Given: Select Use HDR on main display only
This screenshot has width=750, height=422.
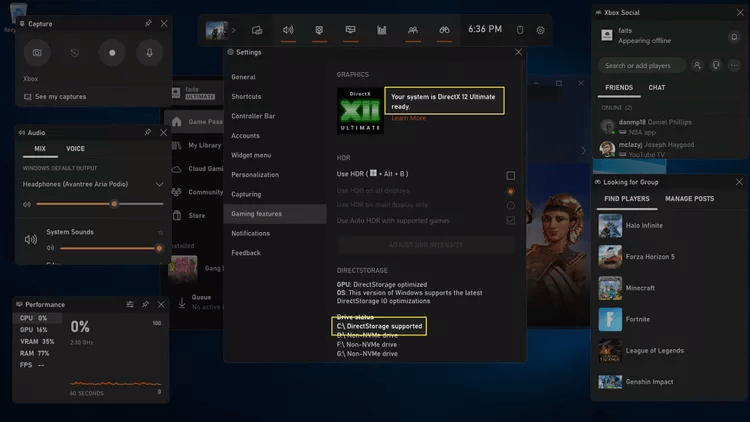Looking at the screenshot, I should [x=511, y=206].
